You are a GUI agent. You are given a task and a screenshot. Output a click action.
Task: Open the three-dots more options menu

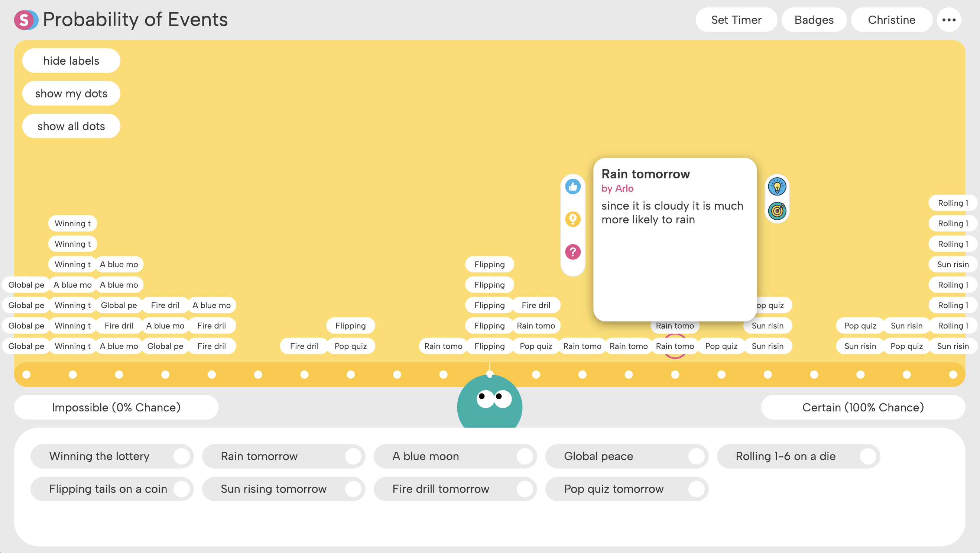(x=949, y=20)
